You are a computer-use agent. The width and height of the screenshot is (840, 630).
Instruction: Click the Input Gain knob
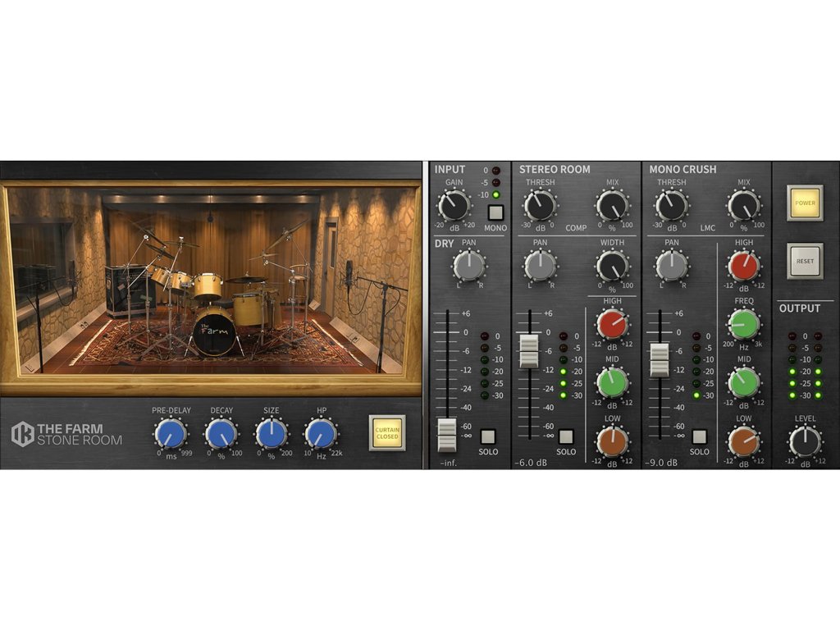pyautogui.click(x=454, y=206)
